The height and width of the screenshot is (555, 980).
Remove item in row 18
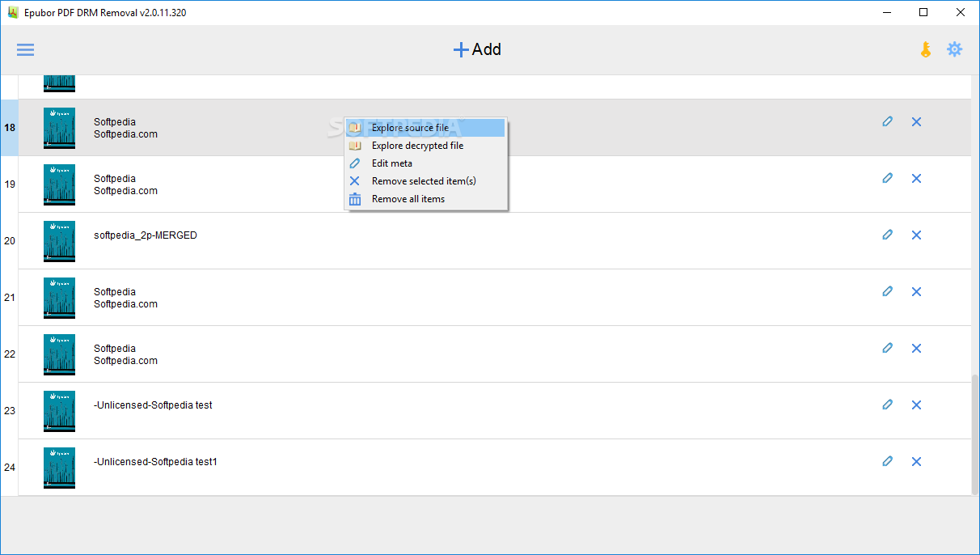(x=916, y=121)
